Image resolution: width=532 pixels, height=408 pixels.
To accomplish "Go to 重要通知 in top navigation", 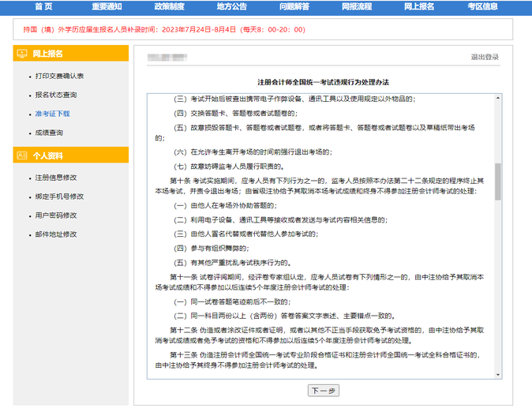I will point(107,6).
